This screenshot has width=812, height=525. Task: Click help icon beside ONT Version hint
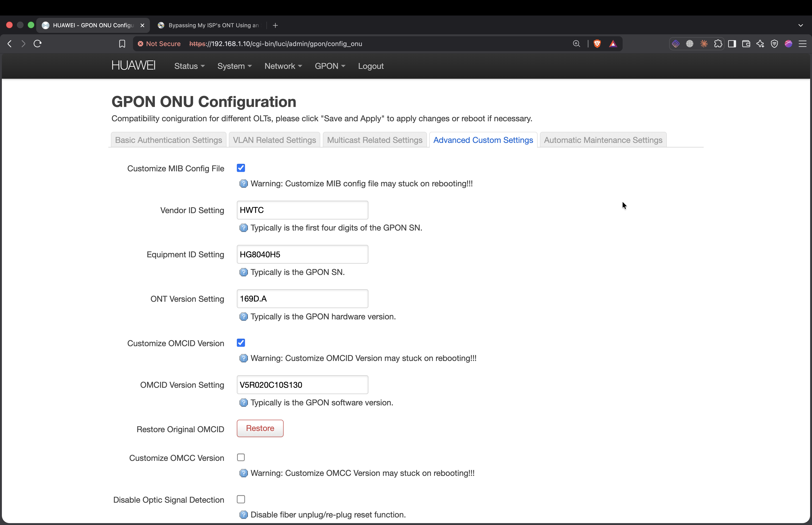pyautogui.click(x=243, y=317)
